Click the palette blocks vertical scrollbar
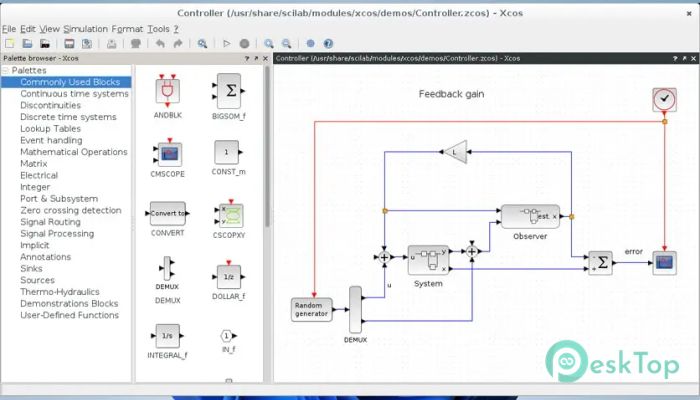This screenshot has height=400, width=700. tap(267, 147)
